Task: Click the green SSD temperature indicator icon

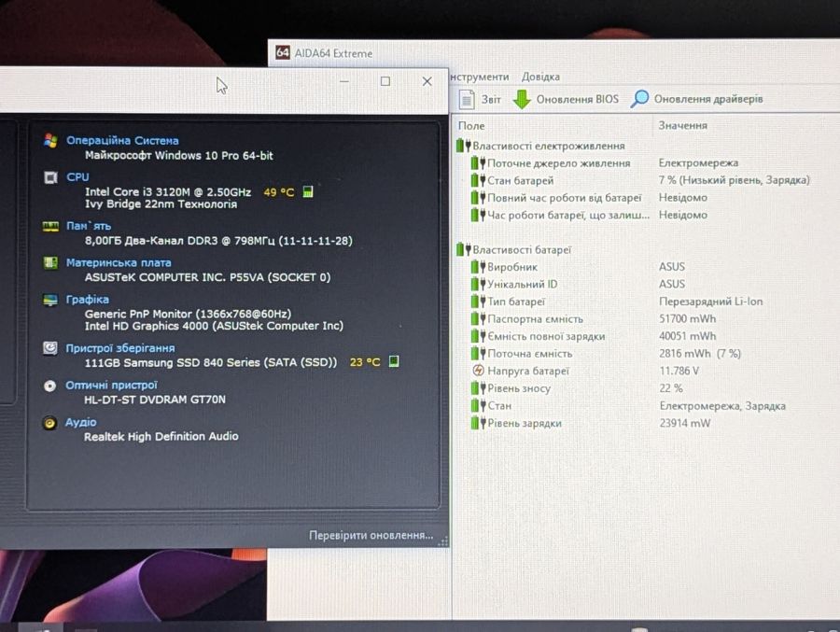Action: tap(394, 361)
